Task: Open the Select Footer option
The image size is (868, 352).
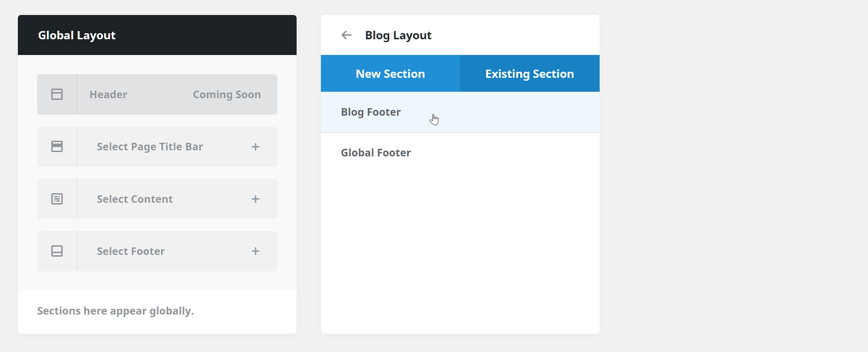Action: coord(157,251)
